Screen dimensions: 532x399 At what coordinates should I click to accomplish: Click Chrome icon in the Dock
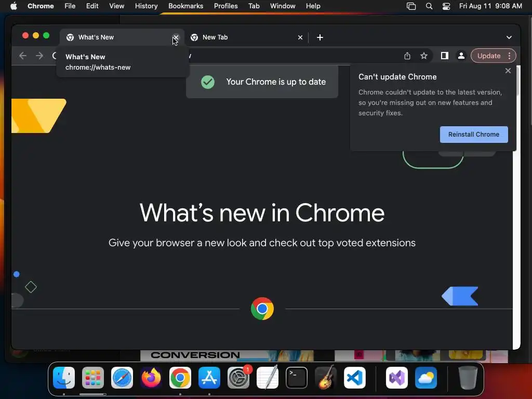tap(180, 378)
